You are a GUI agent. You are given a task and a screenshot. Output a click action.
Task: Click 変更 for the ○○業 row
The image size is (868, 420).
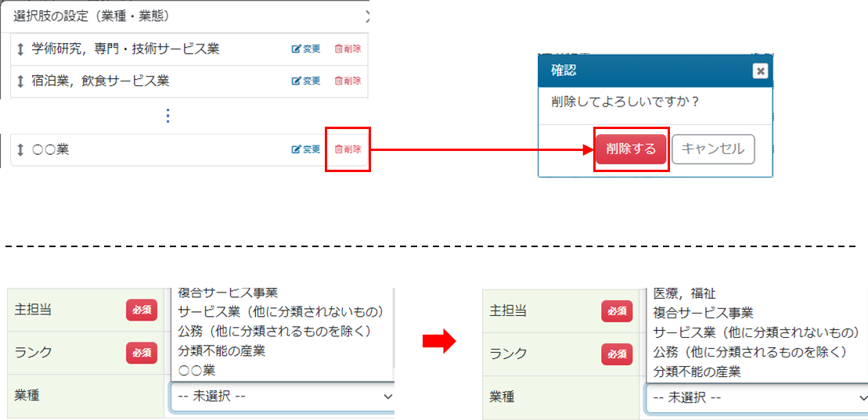pyautogui.click(x=306, y=149)
